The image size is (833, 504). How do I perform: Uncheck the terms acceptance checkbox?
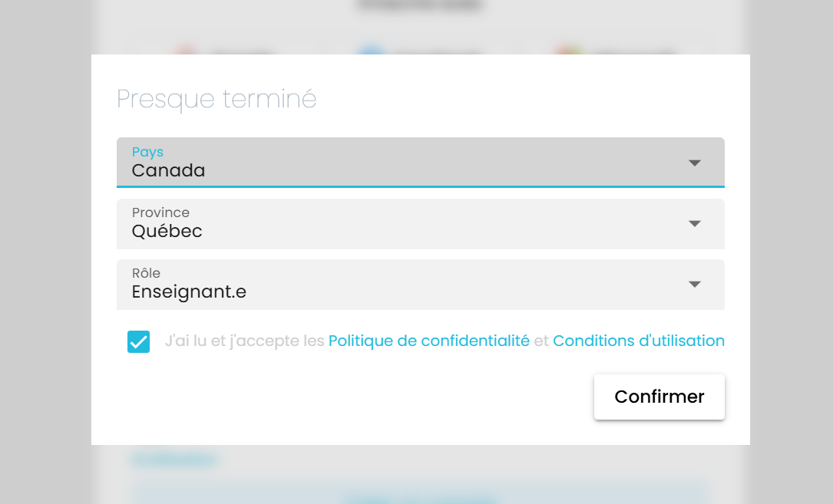click(x=139, y=341)
